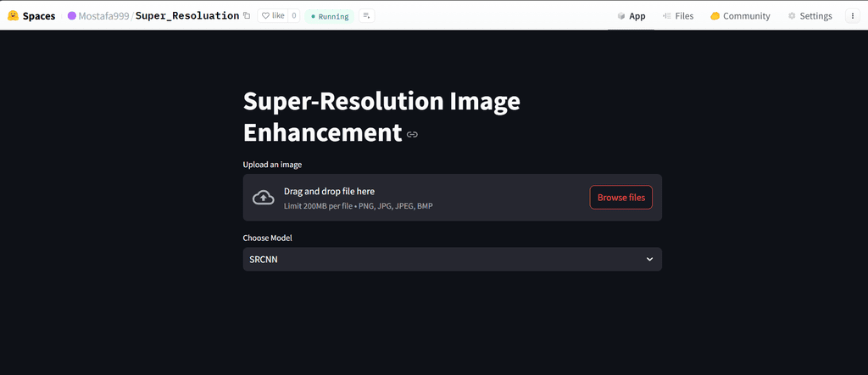The image size is (868, 375).
Task: Open Mostafa999 user profile link
Action: pos(103,16)
